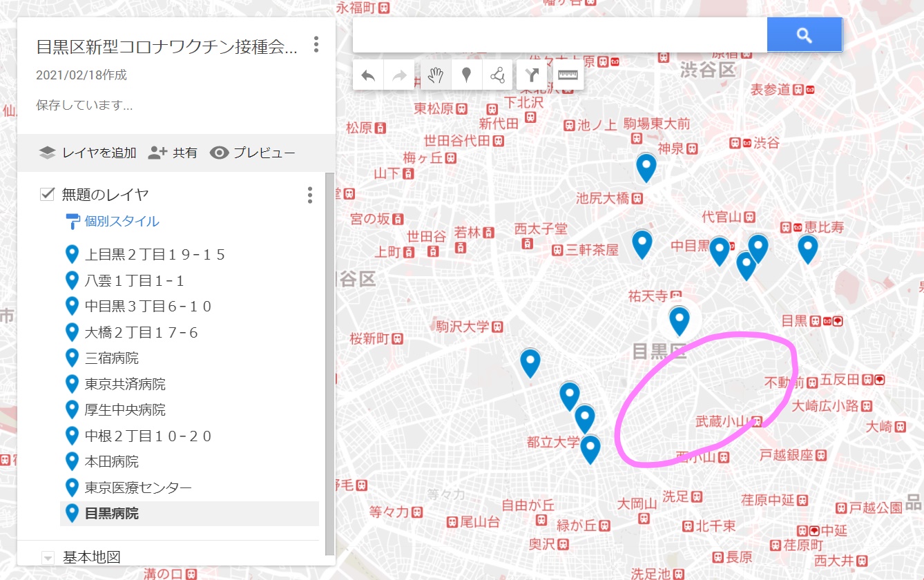Click 共有 to share the map

tap(173, 153)
